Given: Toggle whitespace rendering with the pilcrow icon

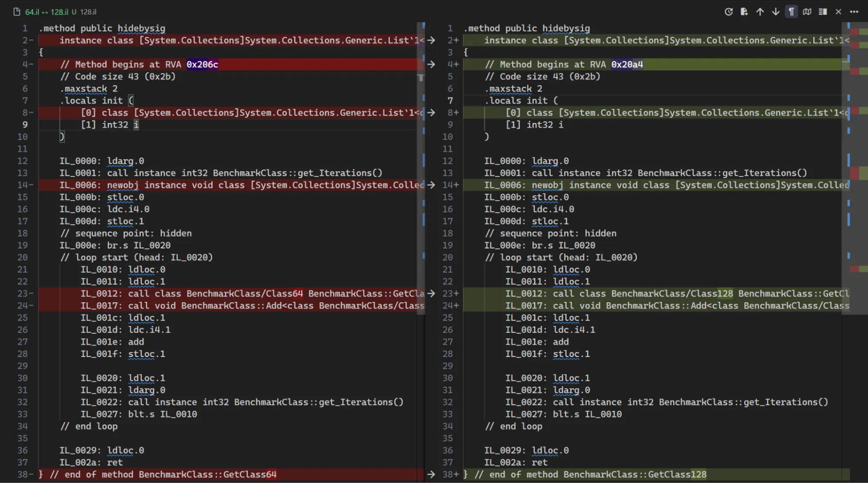Looking at the screenshot, I should tap(791, 12).
